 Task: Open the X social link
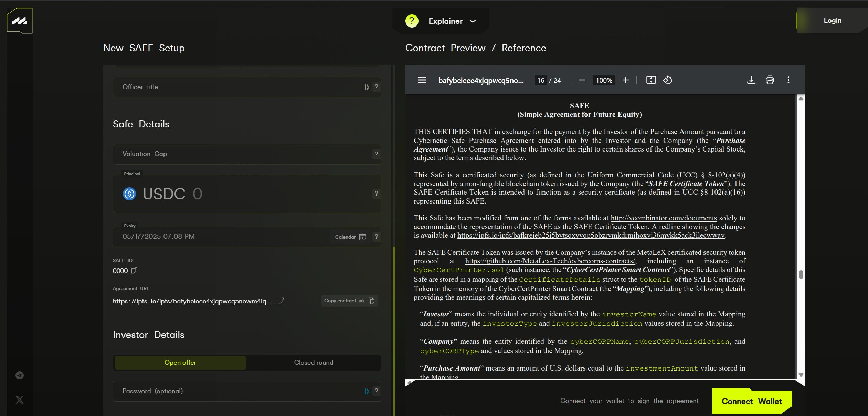coord(20,400)
